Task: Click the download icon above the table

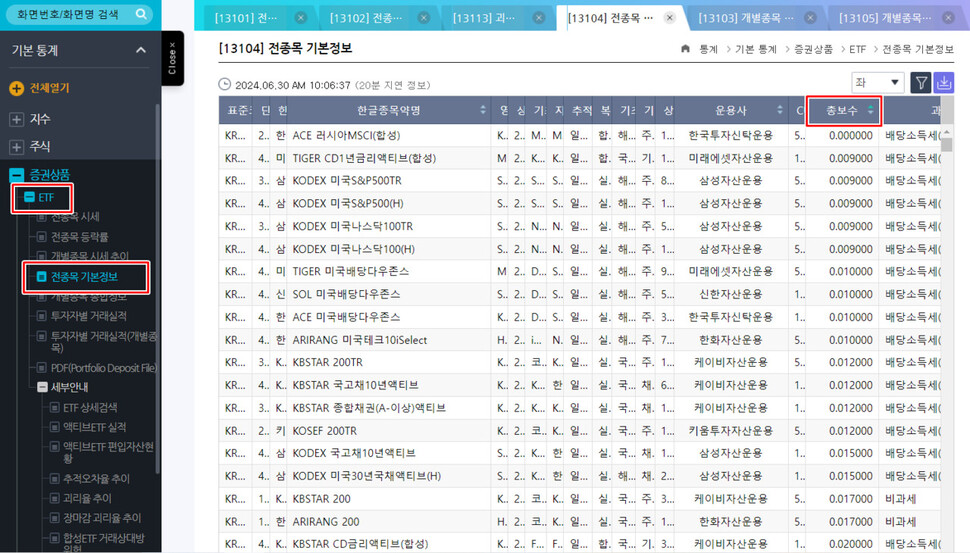Action: 944,83
